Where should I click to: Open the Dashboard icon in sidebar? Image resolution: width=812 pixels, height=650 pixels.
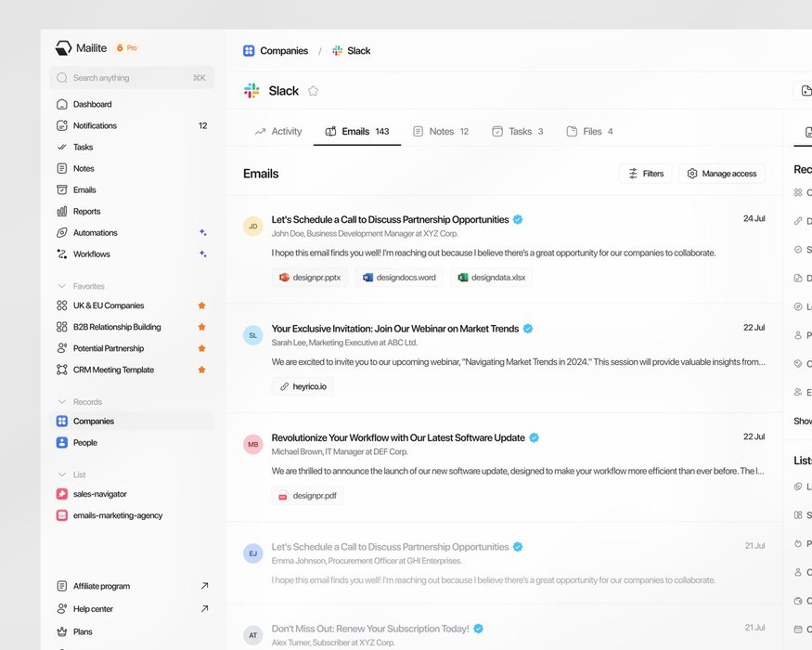[x=62, y=105]
